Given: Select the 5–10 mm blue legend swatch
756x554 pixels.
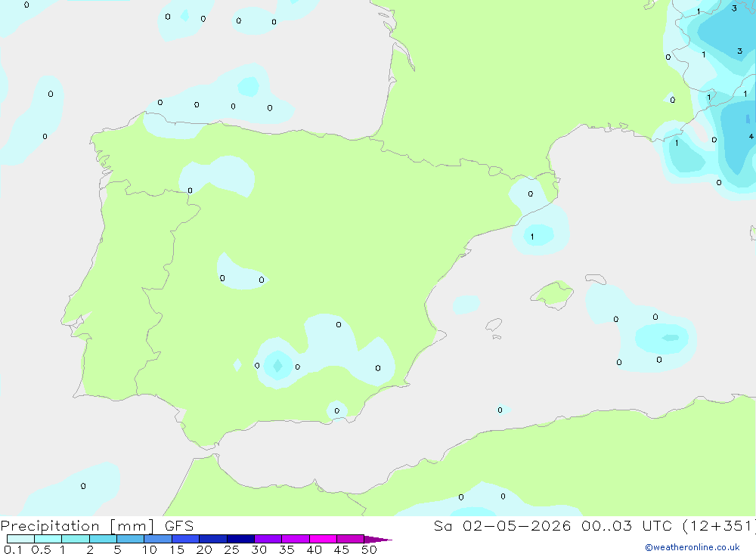Looking at the screenshot, I should click(131, 539).
